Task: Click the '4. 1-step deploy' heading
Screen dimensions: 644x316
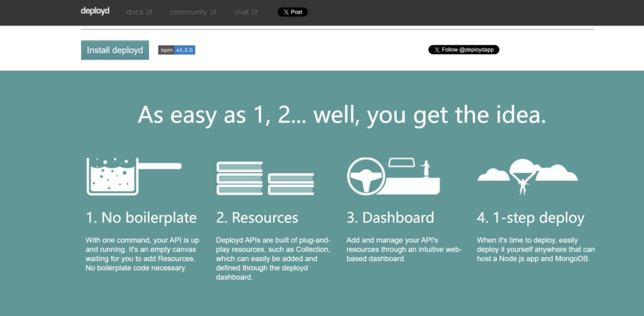Action: tap(531, 218)
